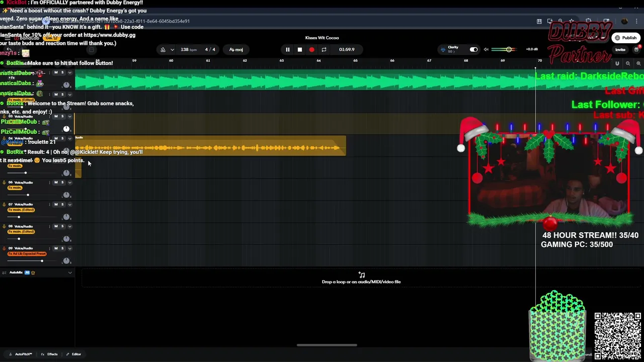Edit the 138 bpm tempo value
644x362 pixels.
(x=189, y=50)
